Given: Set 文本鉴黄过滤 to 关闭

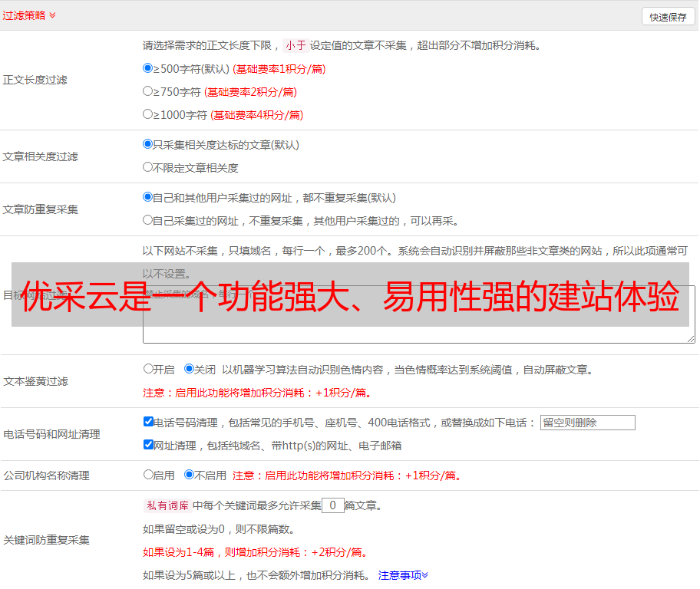Looking at the screenshot, I should [189, 369].
